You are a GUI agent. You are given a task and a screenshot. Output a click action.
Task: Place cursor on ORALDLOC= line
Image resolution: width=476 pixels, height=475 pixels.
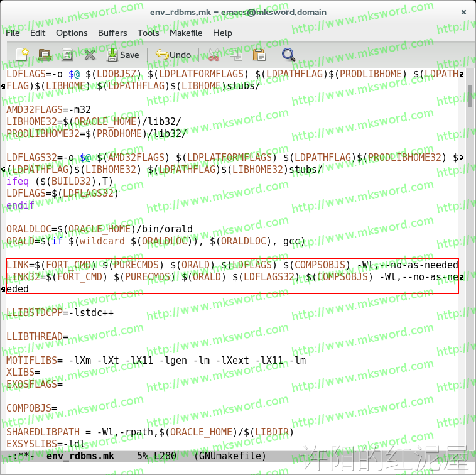click(x=99, y=229)
